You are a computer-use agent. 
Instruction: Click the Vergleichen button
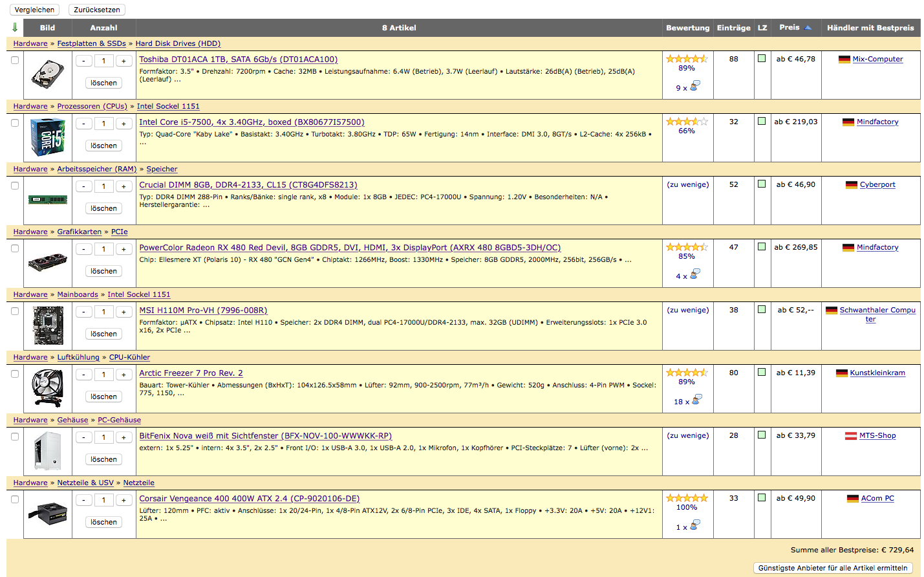point(34,10)
